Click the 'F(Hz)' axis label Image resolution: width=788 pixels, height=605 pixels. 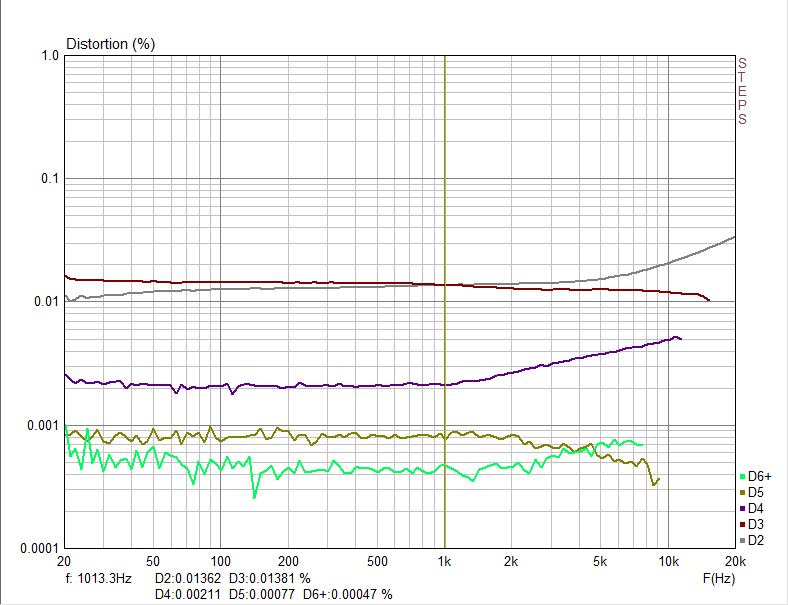point(719,579)
